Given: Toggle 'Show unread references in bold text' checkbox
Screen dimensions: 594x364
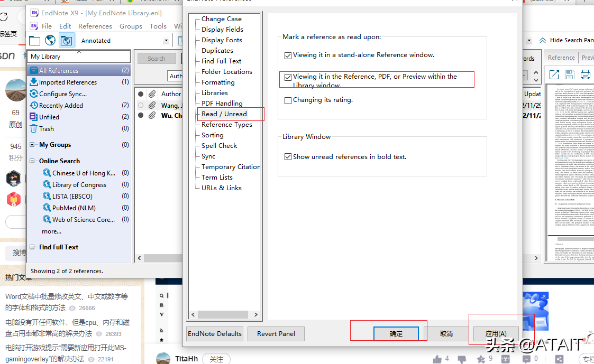Looking at the screenshot, I should (x=288, y=157).
